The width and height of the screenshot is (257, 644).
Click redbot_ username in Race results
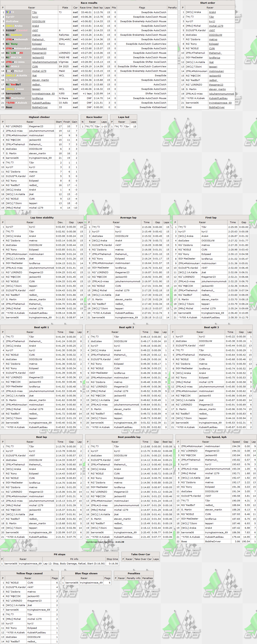tap(36, 84)
